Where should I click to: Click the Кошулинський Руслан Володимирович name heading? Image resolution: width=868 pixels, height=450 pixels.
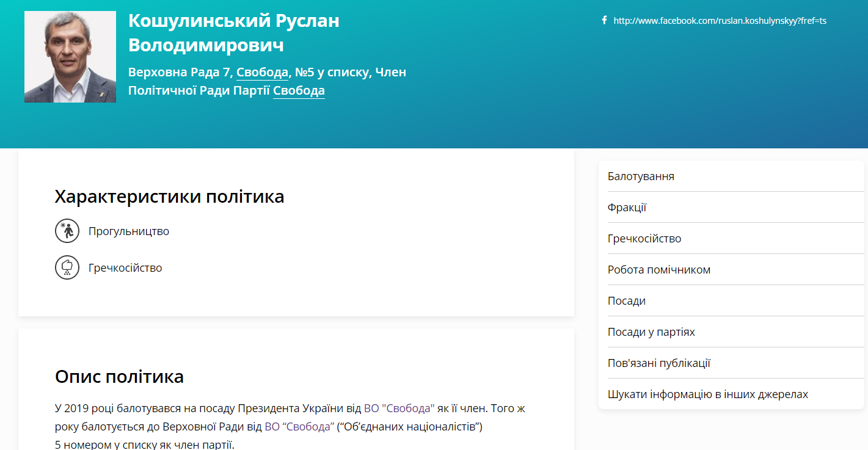pyautogui.click(x=234, y=32)
